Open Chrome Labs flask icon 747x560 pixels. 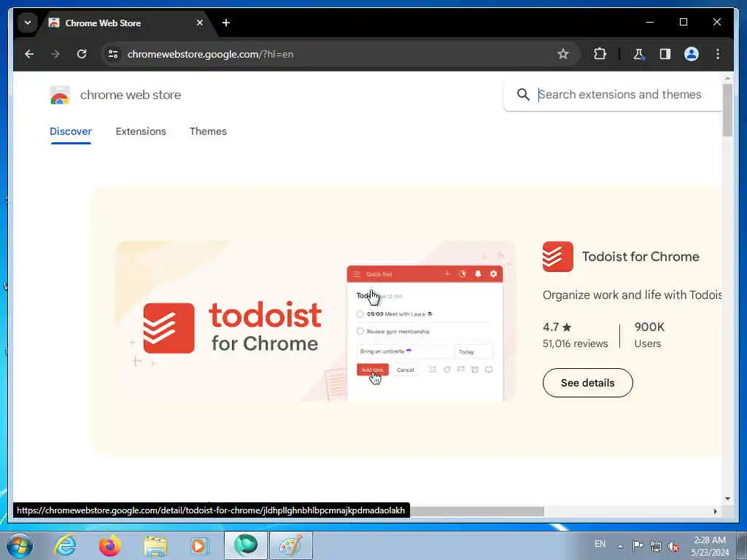click(638, 54)
